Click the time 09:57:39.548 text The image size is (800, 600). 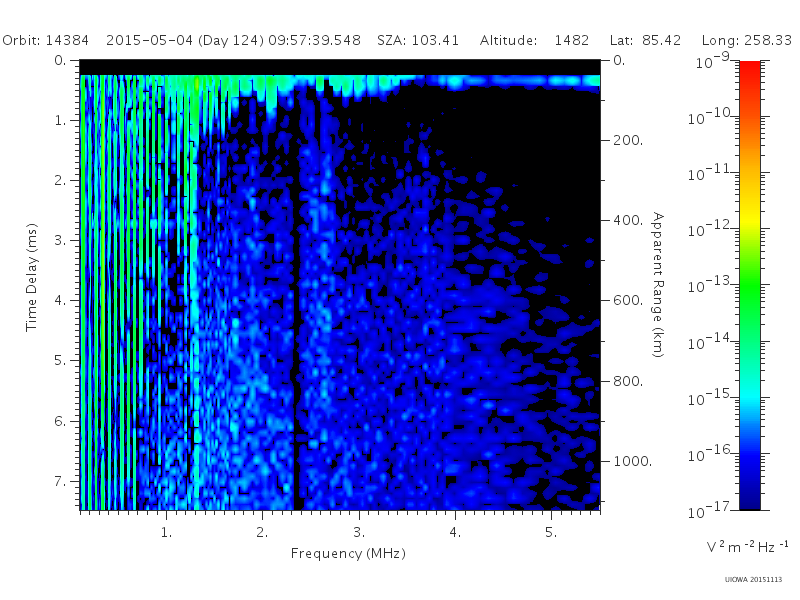click(x=314, y=40)
